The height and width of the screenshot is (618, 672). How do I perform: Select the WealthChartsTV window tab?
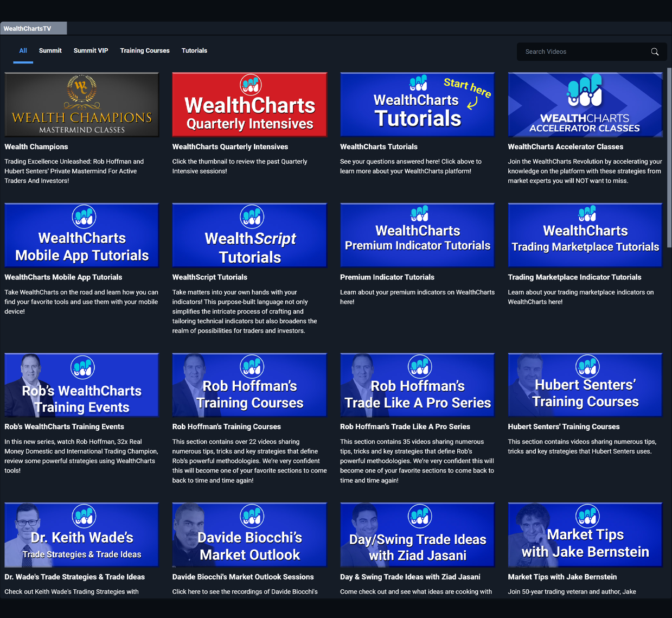(x=33, y=28)
